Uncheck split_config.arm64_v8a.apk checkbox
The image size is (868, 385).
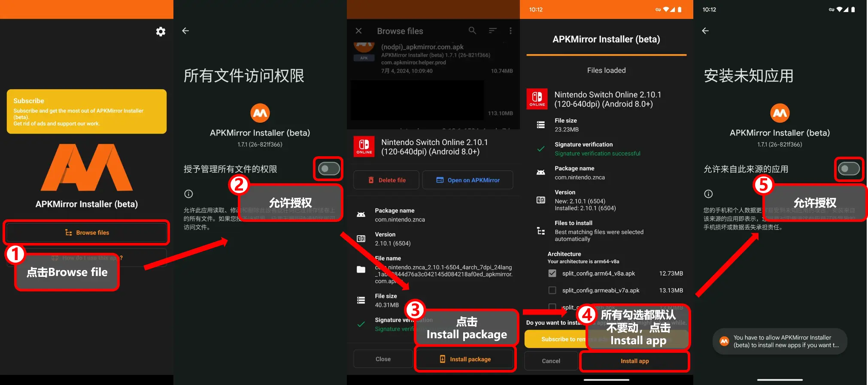pos(552,273)
